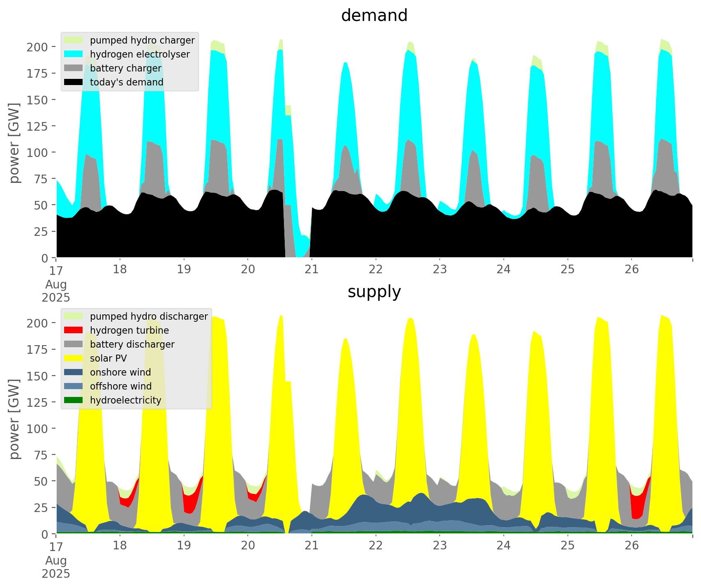Click the offshore wind legend label
The height and width of the screenshot is (588, 701).
[x=120, y=386]
